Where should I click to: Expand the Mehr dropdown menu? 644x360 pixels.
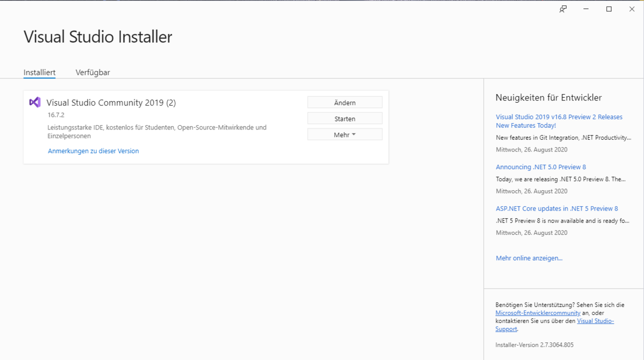pos(345,135)
